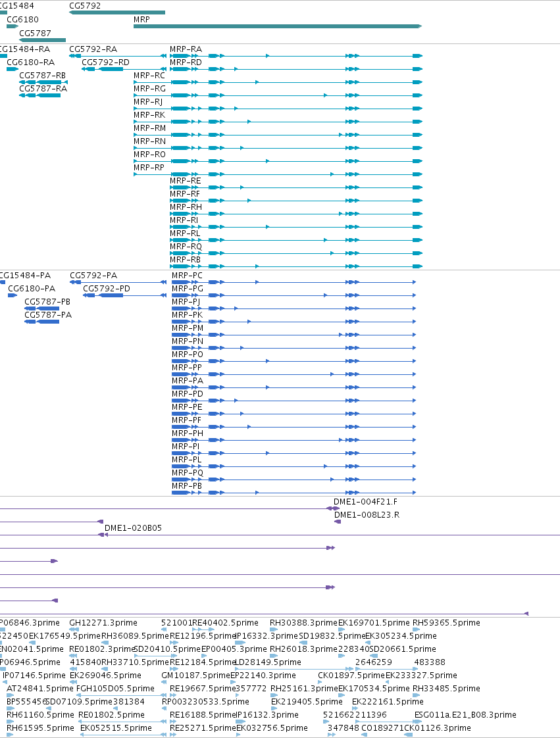Select protein MRP-PG label
Screen dimensions: 560x738
point(188,289)
